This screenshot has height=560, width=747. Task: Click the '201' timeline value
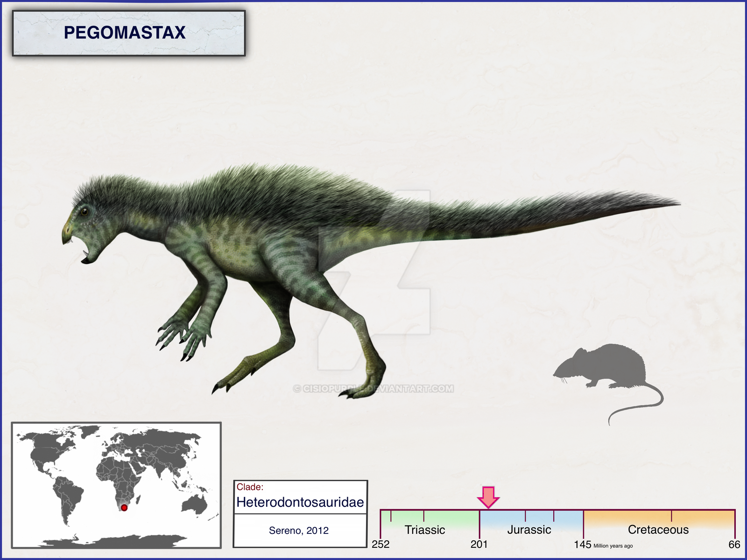(x=479, y=545)
